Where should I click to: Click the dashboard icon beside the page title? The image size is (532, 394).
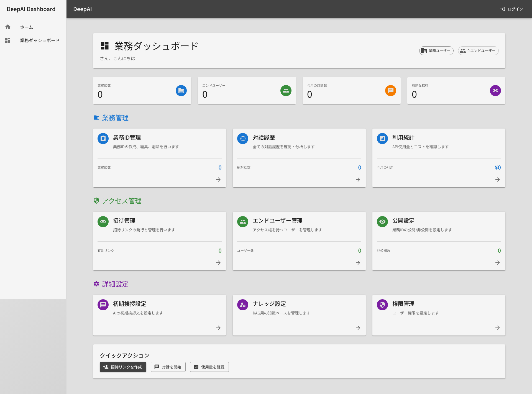pyautogui.click(x=105, y=46)
